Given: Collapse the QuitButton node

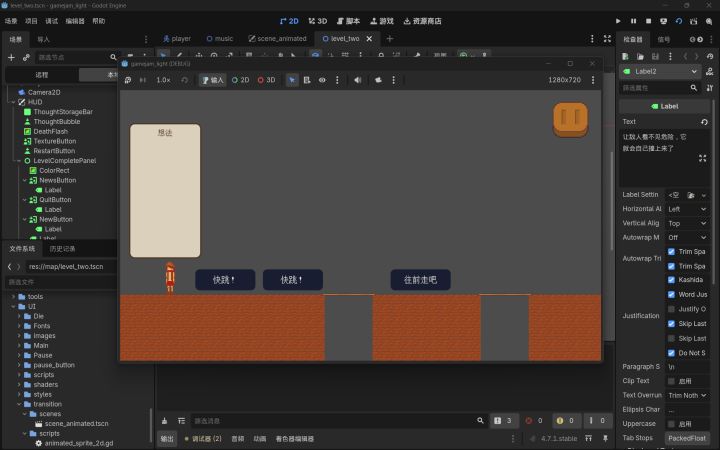Looking at the screenshot, I should pyautogui.click(x=25, y=200).
